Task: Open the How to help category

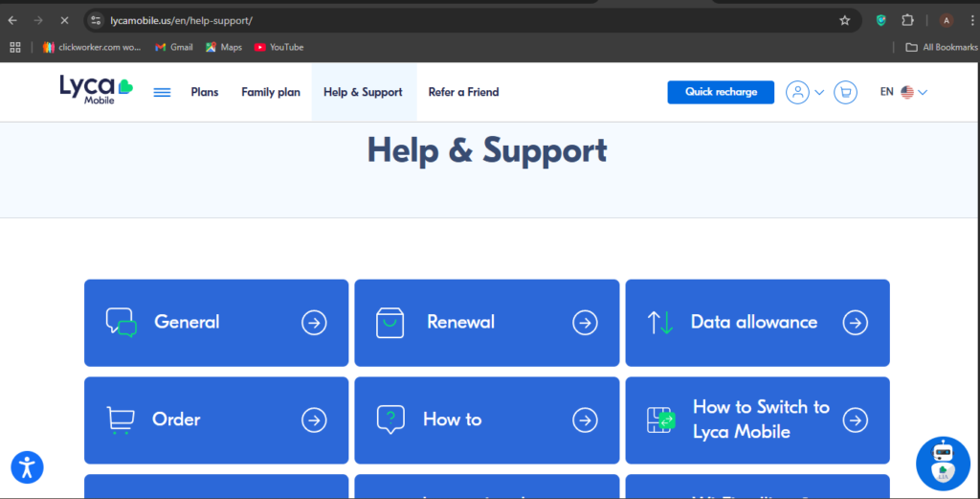Action: pyautogui.click(x=487, y=420)
